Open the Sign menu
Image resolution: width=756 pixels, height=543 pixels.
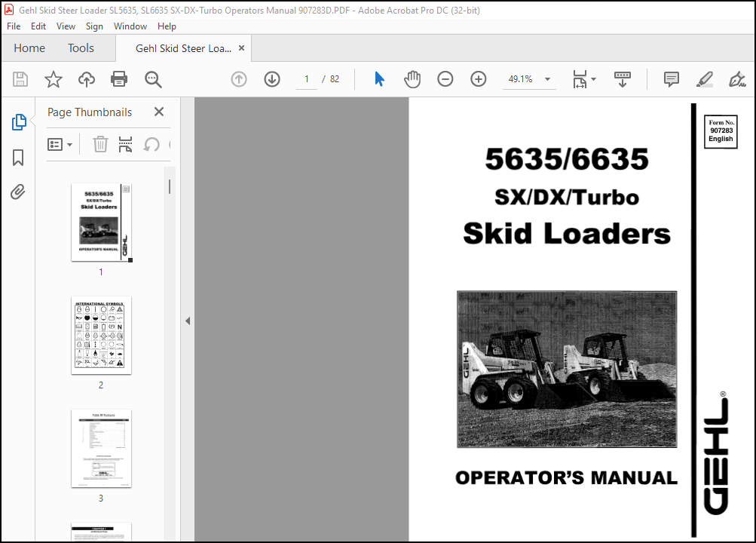click(94, 26)
